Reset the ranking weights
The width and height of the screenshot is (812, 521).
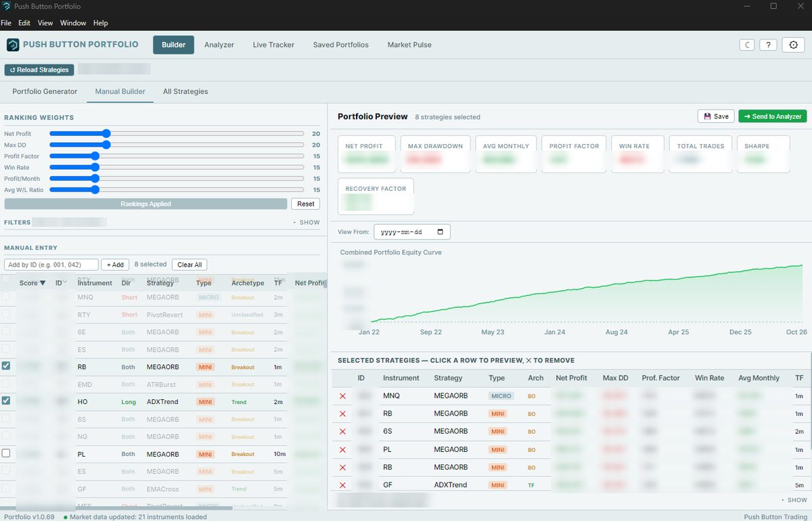pos(306,204)
